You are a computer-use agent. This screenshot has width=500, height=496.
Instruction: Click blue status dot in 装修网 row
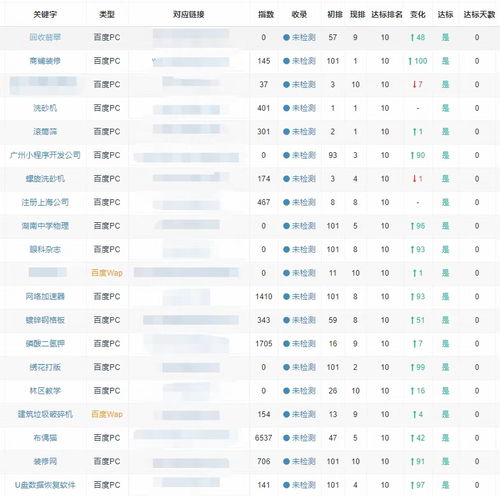tap(286, 462)
